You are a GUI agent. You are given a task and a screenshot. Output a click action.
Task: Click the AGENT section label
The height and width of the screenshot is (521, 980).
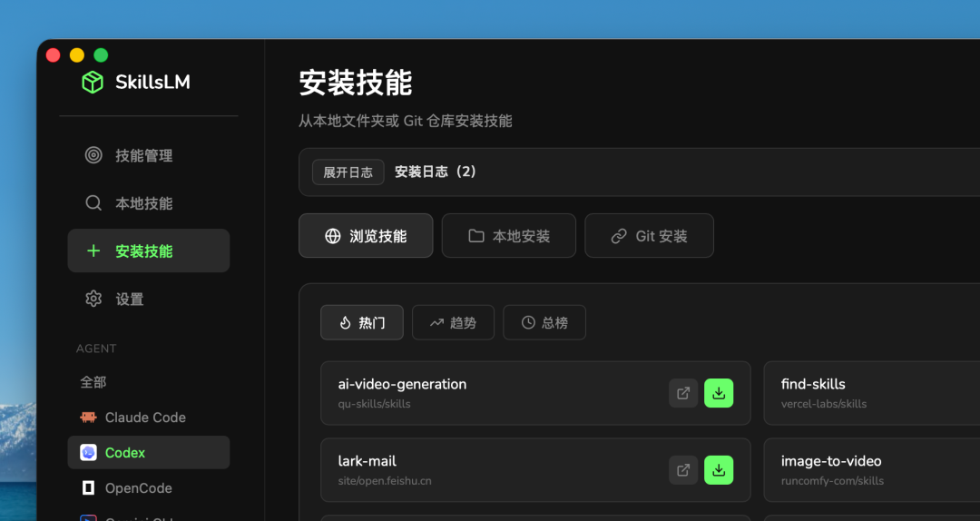point(96,349)
